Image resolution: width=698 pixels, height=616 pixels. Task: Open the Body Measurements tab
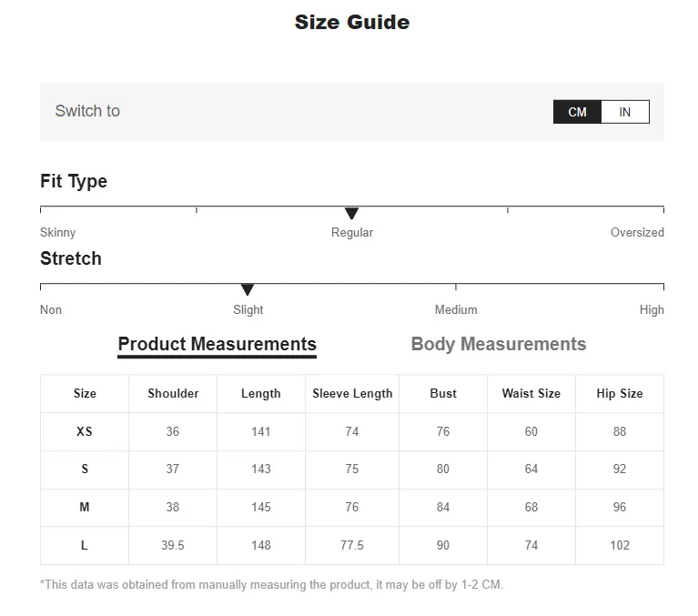point(499,344)
